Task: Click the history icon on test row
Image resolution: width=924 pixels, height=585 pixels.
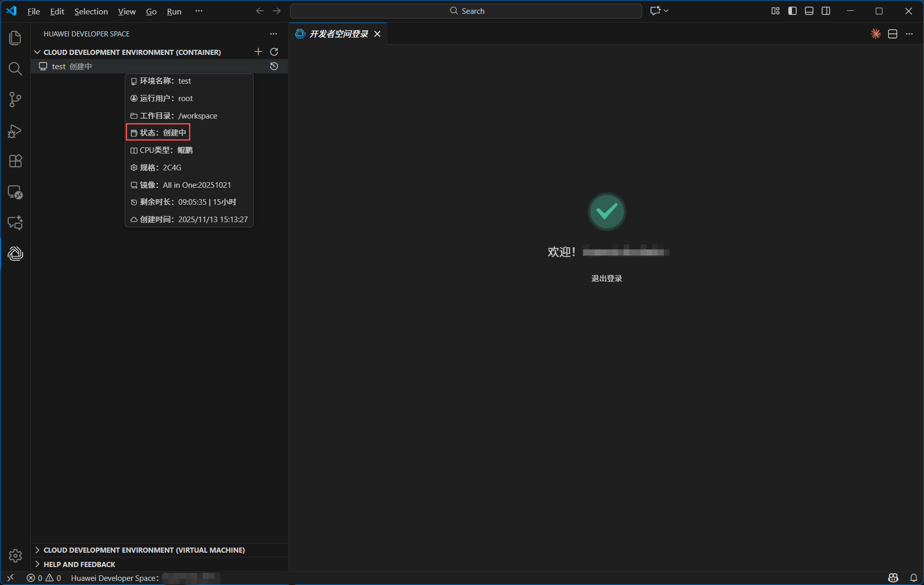Action: coord(274,66)
